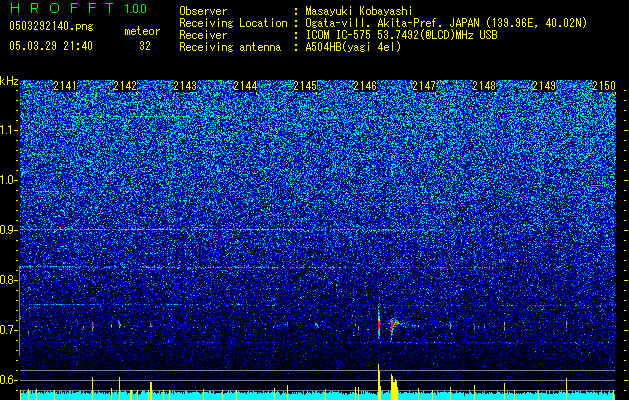Click the HROFFT 1.0.0 title text
This screenshot has width=629, height=400.
(78, 8)
